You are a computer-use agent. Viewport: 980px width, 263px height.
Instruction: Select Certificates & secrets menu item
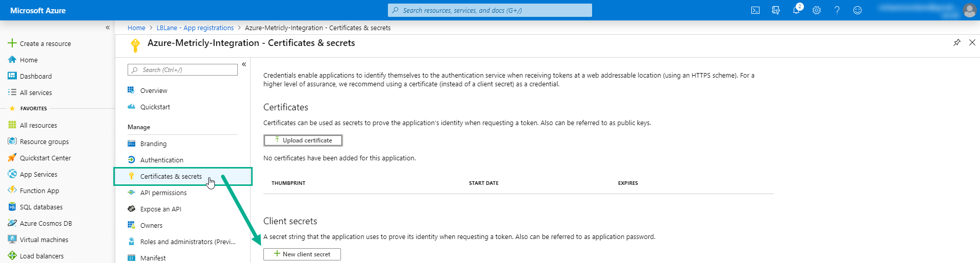click(183, 176)
